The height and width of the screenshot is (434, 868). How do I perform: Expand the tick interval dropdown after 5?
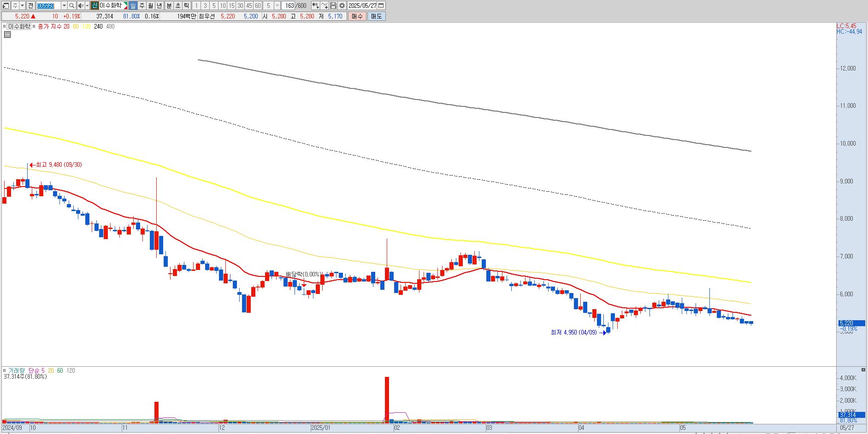coord(277,6)
